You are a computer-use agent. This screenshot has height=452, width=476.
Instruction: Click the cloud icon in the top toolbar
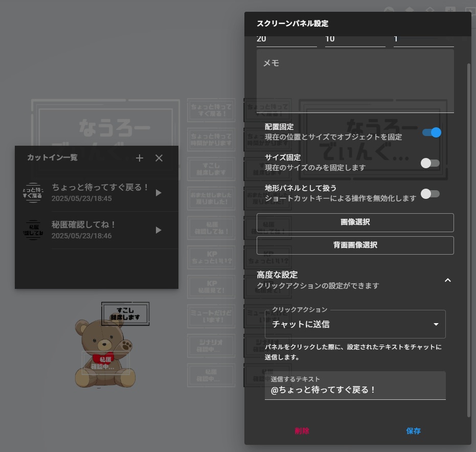389,9
